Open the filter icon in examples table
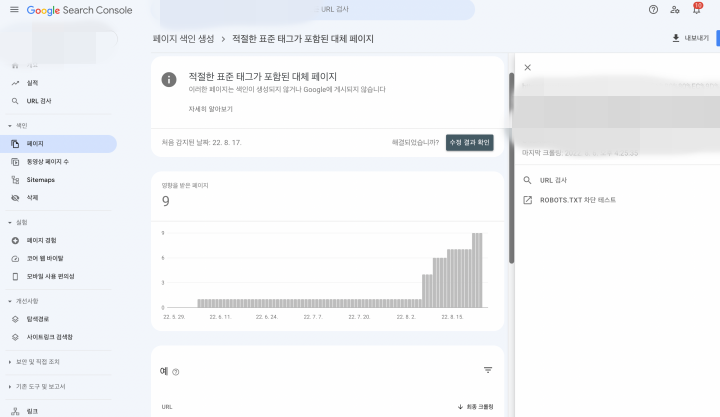The image size is (720, 417). 488,370
